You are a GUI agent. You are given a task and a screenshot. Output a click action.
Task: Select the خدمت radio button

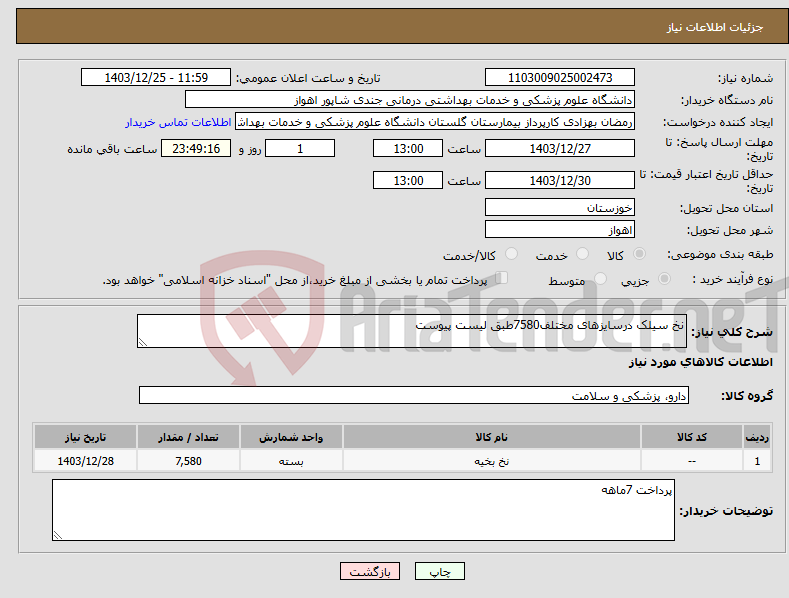(x=582, y=254)
